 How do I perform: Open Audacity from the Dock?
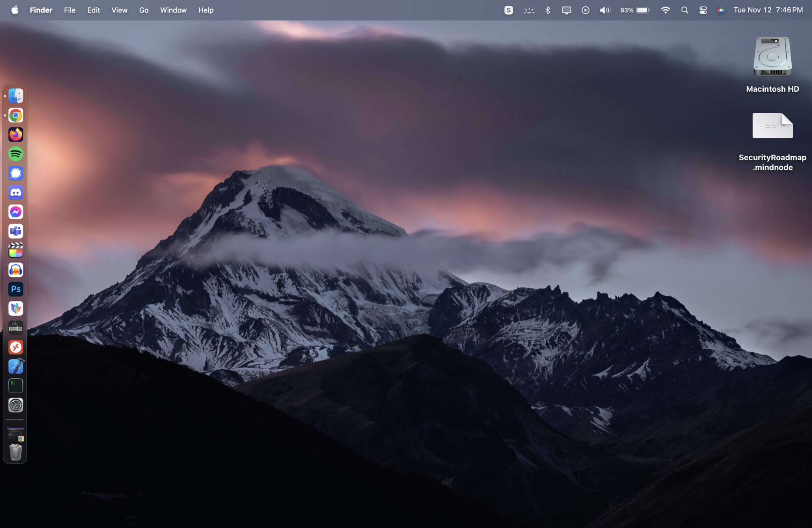click(15, 270)
